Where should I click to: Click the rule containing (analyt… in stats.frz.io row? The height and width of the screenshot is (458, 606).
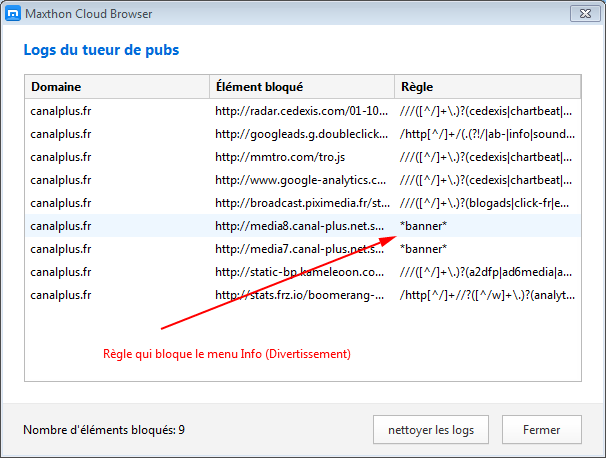pyautogui.click(x=487, y=295)
